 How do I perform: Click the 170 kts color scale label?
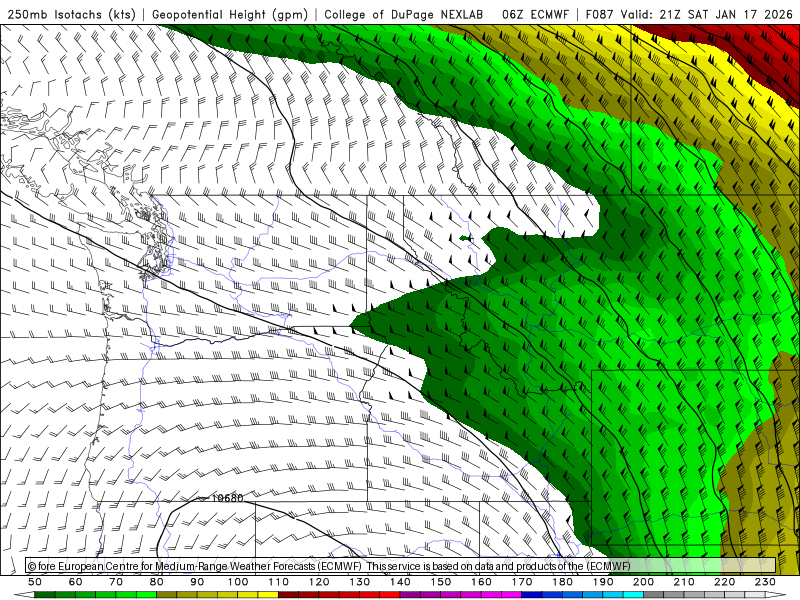(522, 582)
